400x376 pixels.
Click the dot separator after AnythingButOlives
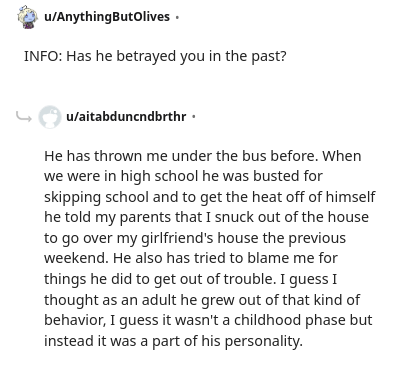pos(177,17)
